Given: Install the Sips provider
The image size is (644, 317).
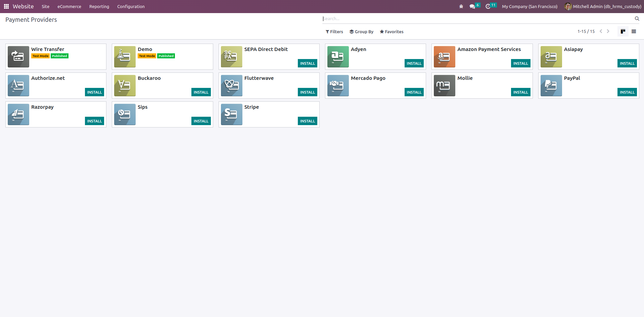Looking at the screenshot, I should pyautogui.click(x=201, y=121).
